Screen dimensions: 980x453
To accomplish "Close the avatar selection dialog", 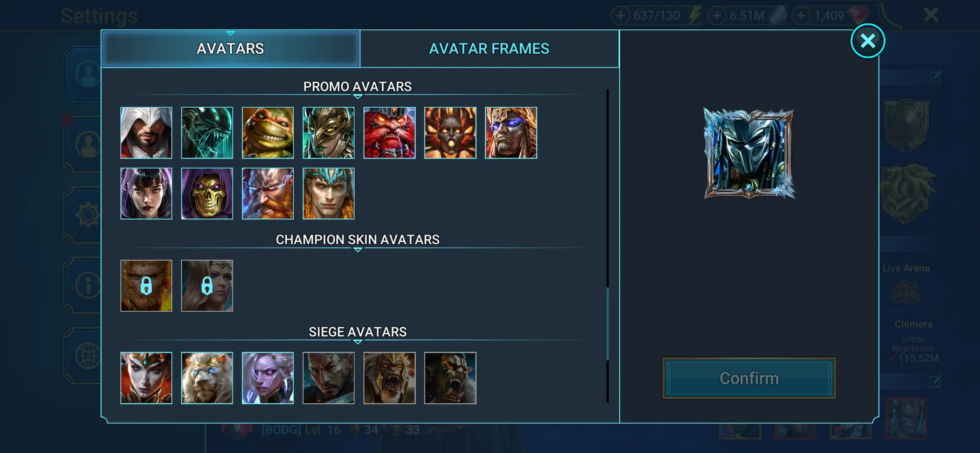I will (x=868, y=41).
